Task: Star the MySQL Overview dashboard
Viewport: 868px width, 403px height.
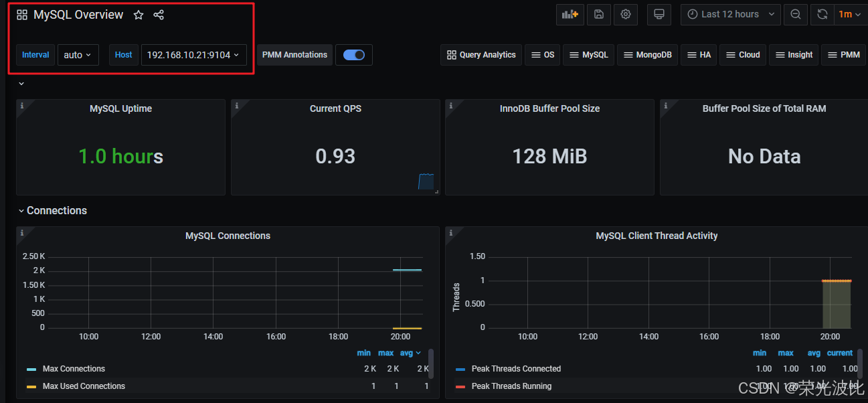Action: [139, 15]
